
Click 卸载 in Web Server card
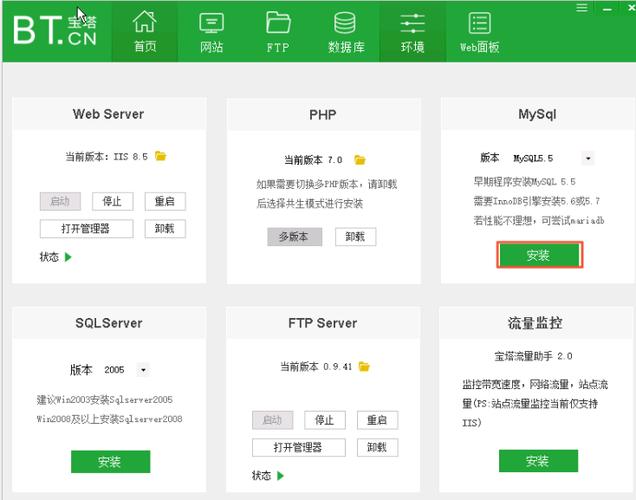point(165,229)
